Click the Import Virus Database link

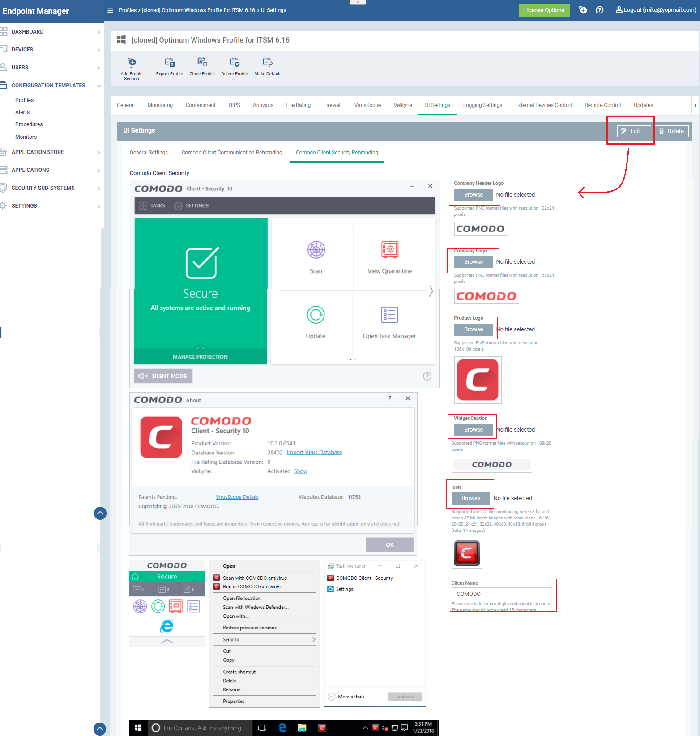tap(314, 453)
